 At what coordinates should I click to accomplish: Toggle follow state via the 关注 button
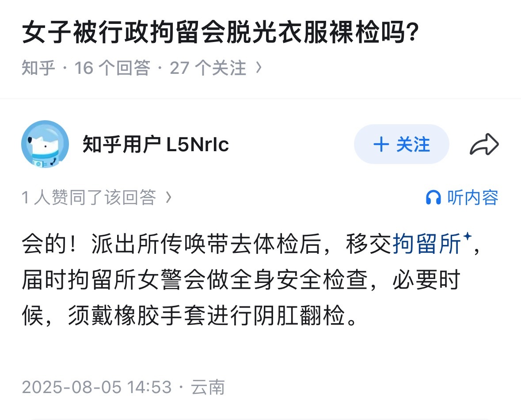(401, 144)
